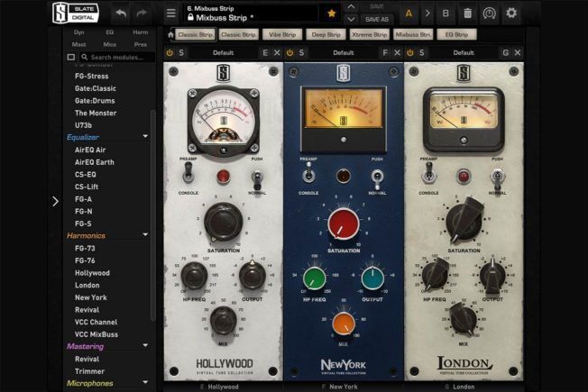Collapse the Harmonics category
The width and height of the screenshot is (588, 392).
pos(145,234)
